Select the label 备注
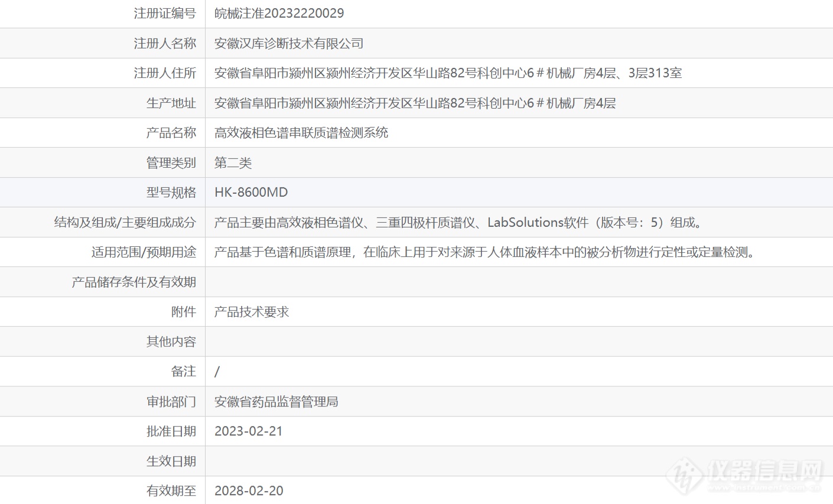 184,371
